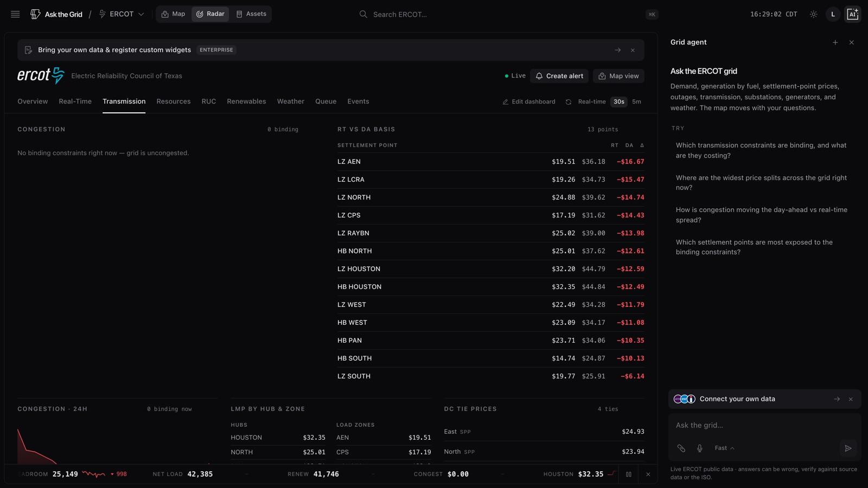Click the Map view button
This screenshot has height=488, width=868.
(618, 76)
